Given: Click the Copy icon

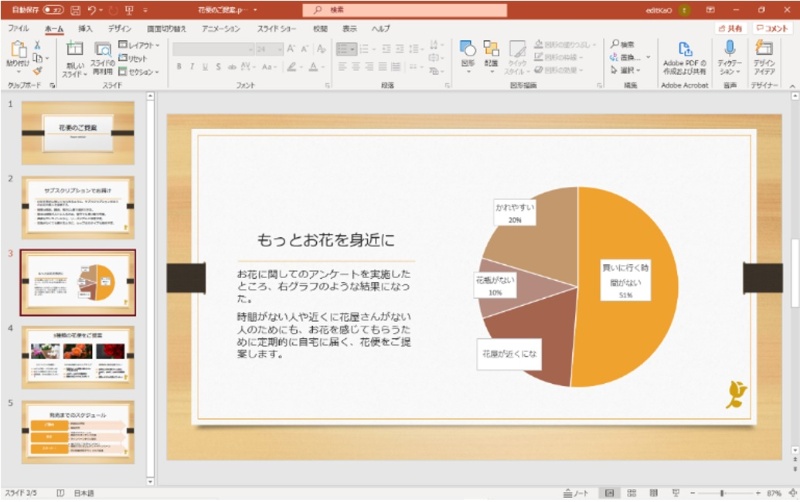Looking at the screenshot, I should point(37,58).
